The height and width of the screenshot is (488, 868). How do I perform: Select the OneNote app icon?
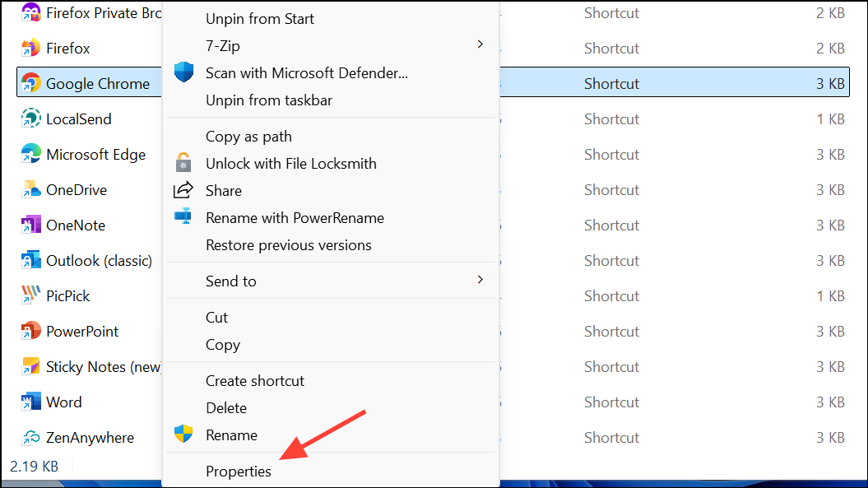(x=30, y=225)
